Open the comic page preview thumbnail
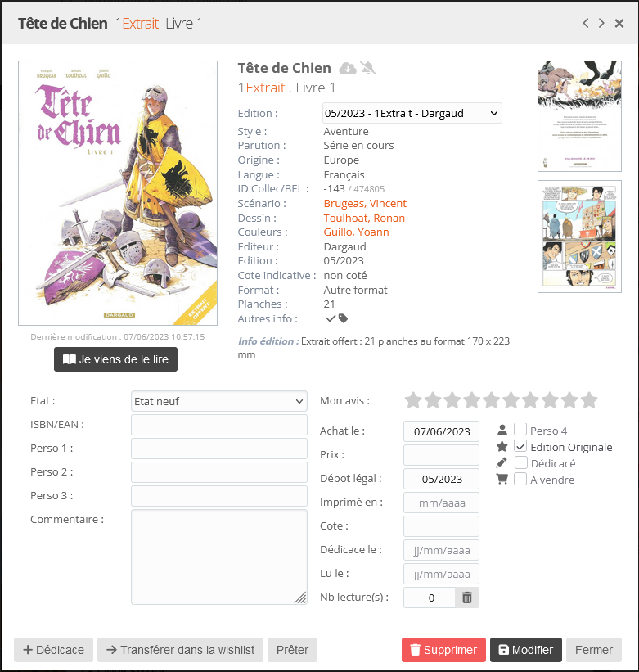 coord(579,237)
